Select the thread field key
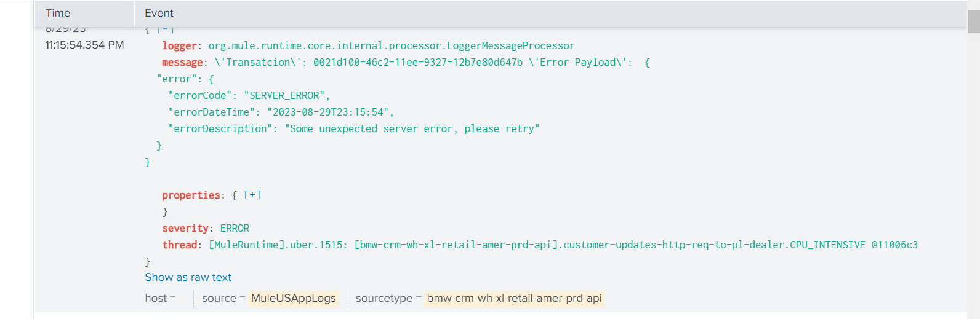The height and width of the screenshot is (319, 980). 180,245
